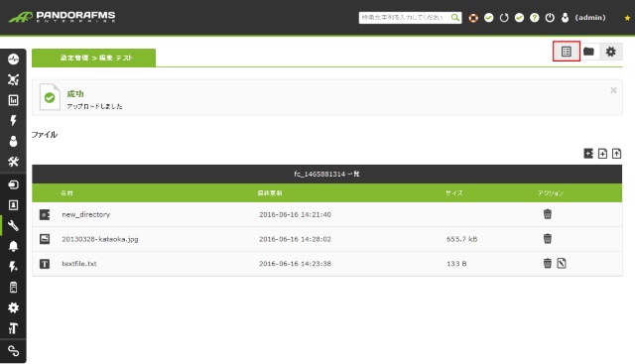Image resolution: width=635 pixels, height=364 pixels.
Task: Open the folder files tab icon
Action: click(588, 52)
